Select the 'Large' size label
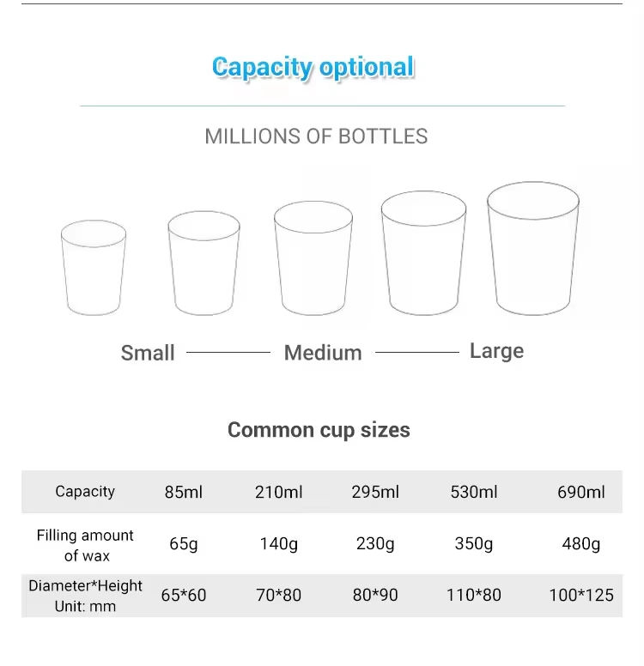This screenshot has height=666, width=644. tap(496, 351)
